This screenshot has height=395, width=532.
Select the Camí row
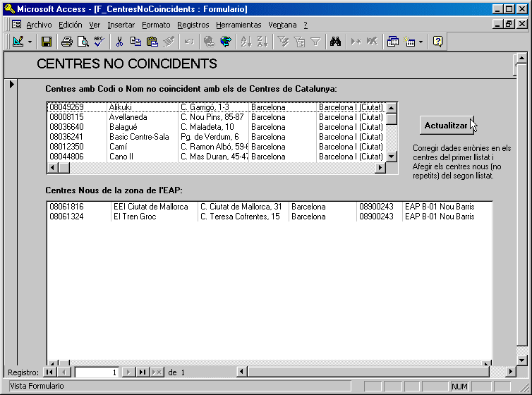(217, 147)
